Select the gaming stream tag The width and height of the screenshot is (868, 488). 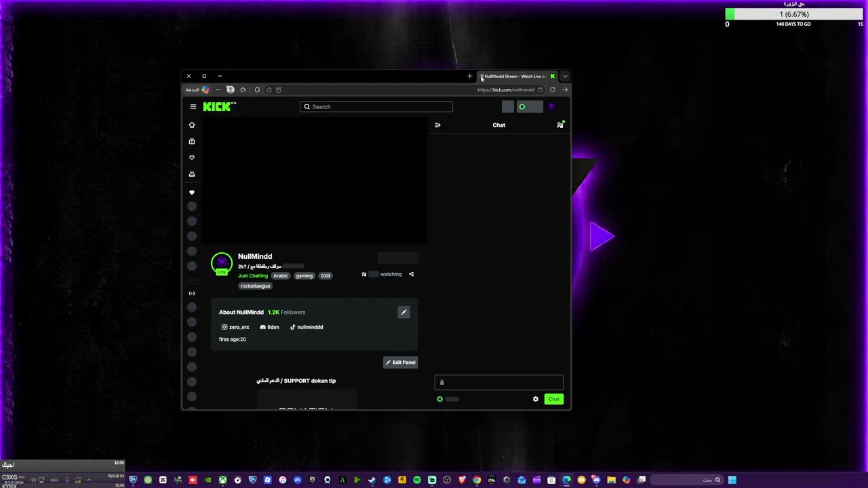pyautogui.click(x=304, y=276)
